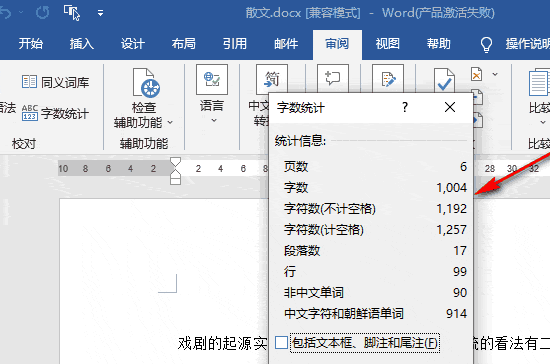Click the Reject change icon
Screen dimensions: 550x364
pos(476,74)
